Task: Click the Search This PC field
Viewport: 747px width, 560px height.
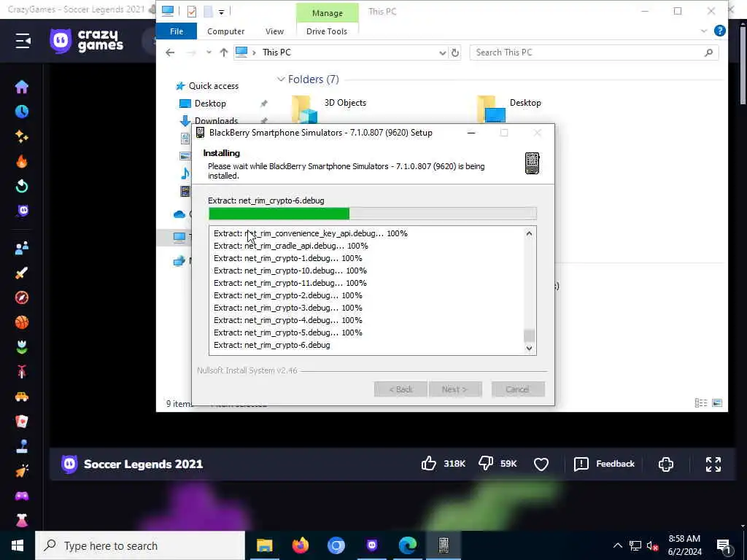Action: point(594,52)
